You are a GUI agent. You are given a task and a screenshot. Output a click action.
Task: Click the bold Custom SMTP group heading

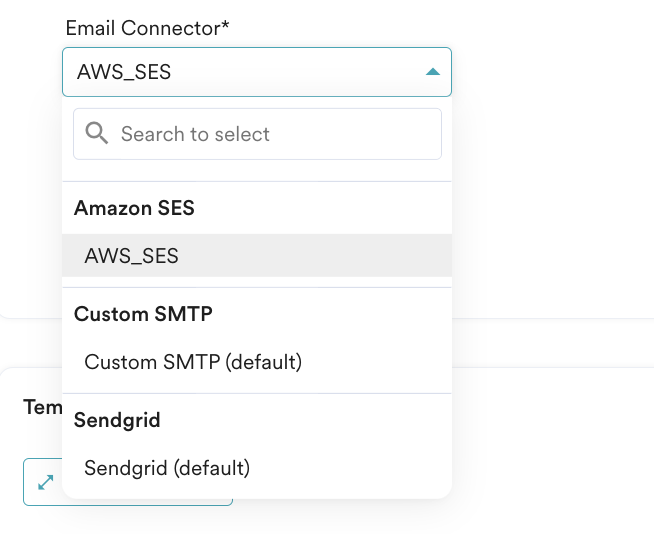(x=143, y=314)
